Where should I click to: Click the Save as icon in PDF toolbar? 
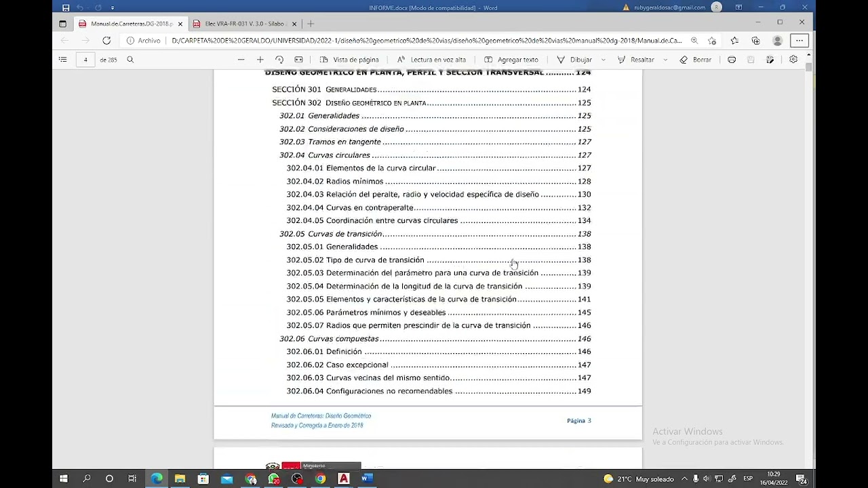click(x=770, y=60)
